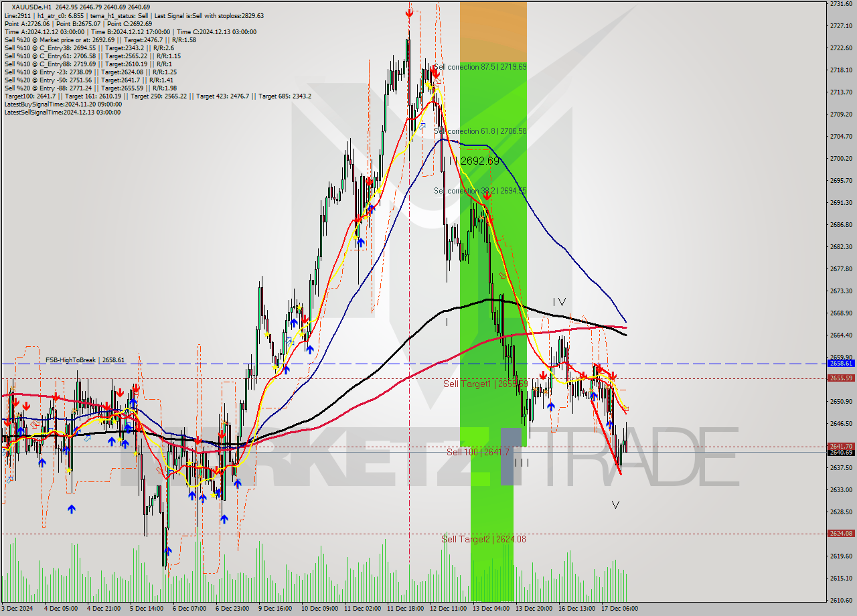Click the 2658.61 price tag on axis
Screen dimensions: 857x616
tap(841, 363)
